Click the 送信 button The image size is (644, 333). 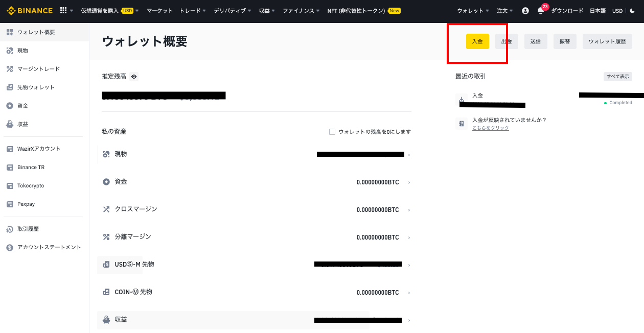536,41
